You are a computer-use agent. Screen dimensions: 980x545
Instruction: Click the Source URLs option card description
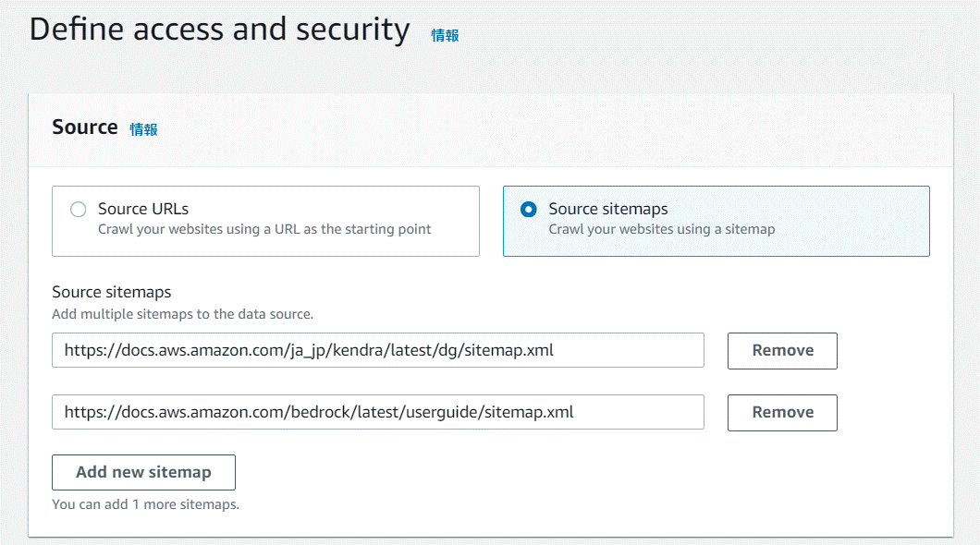pyautogui.click(x=264, y=229)
